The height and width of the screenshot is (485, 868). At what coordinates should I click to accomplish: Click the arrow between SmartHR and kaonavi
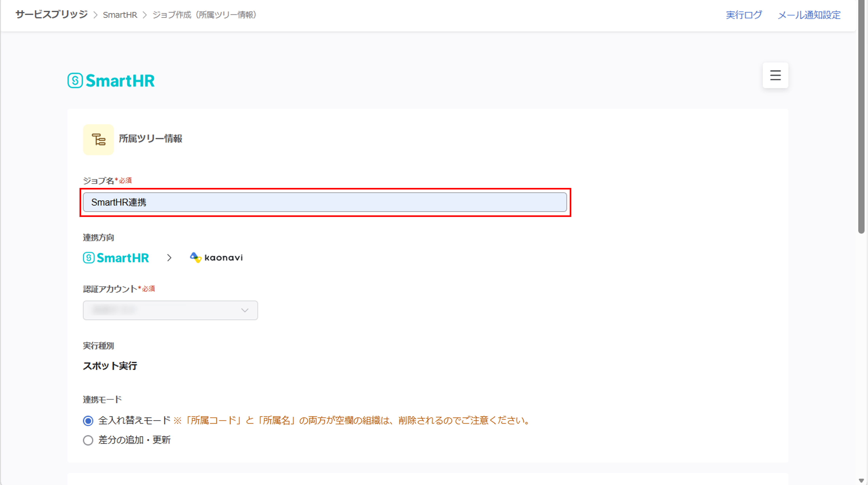click(x=169, y=258)
